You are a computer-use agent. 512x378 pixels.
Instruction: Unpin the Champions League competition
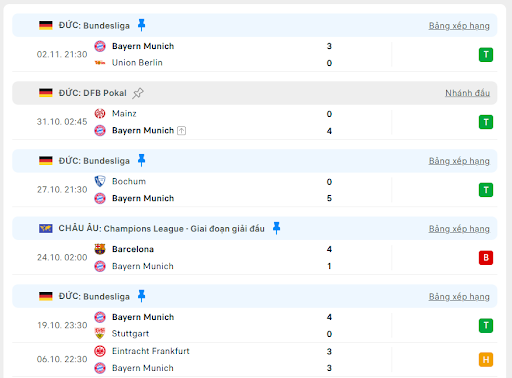(x=276, y=228)
